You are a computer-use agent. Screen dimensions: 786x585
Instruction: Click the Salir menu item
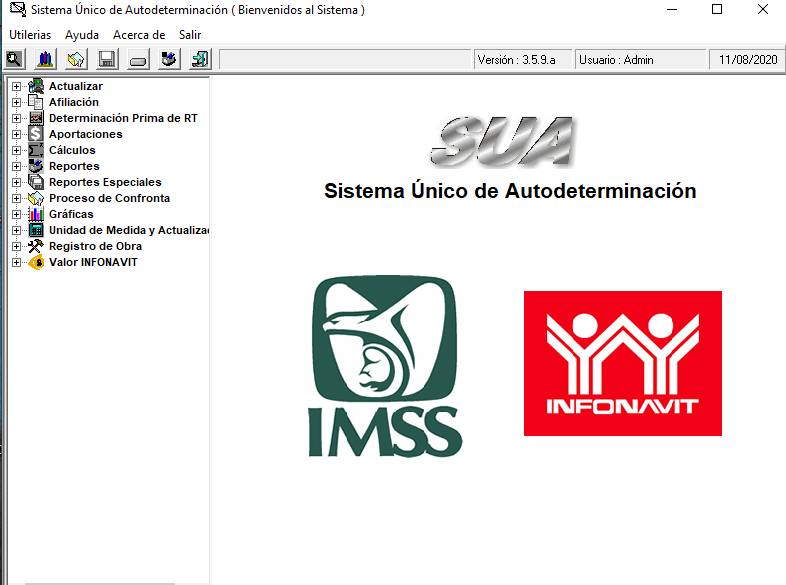[x=190, y=35]
